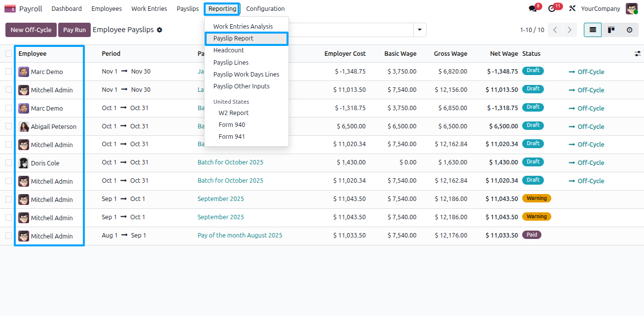Open the September 2025 $ 11,043.50 upper row link
Image resolution: width=644 pixels, height=316 pixels.
(x=220, y=198)
